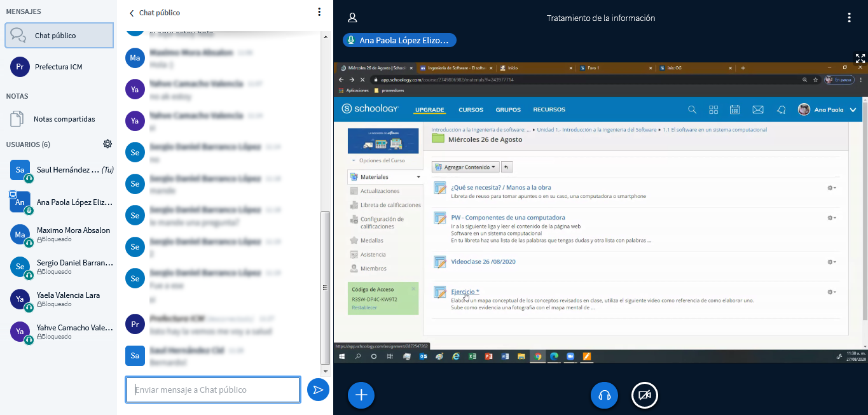Viewport: 868px width, 415px height.
Task: Open the blue plus actions button
Action: [361, 395]
